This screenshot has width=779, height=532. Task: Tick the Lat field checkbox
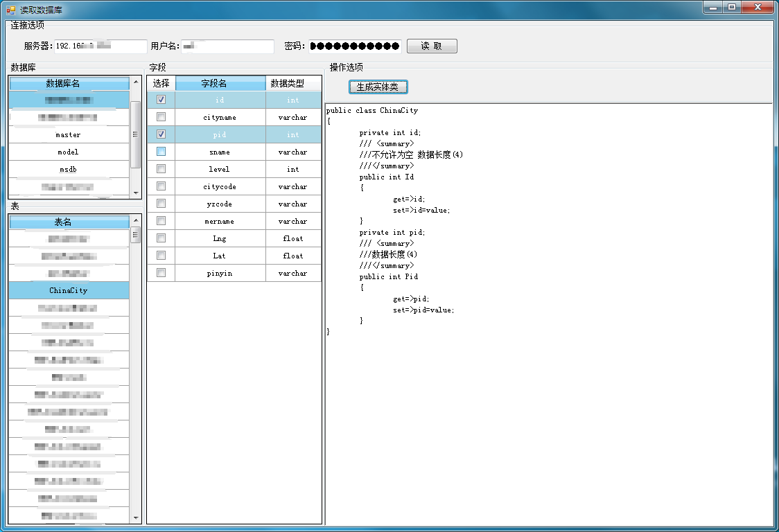coord(161,256)
